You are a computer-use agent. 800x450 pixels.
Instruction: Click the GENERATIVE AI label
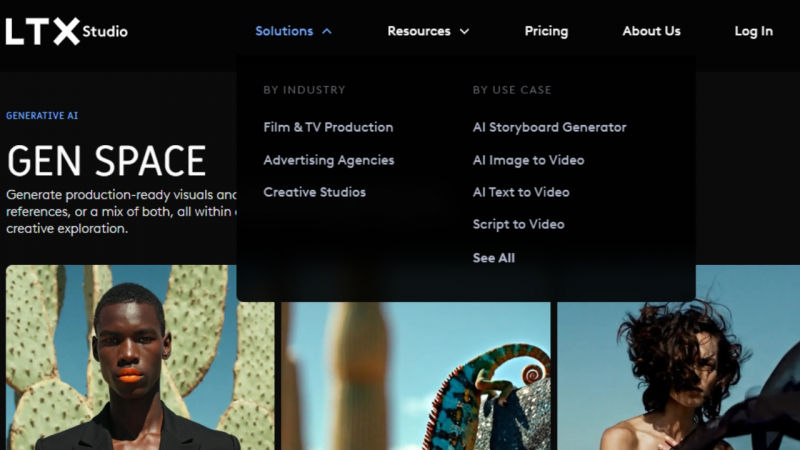[x=42, y=116]
